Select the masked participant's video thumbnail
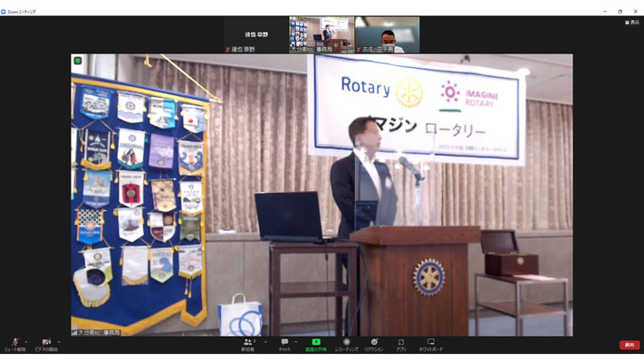644x362 pixels. [387, 35]
